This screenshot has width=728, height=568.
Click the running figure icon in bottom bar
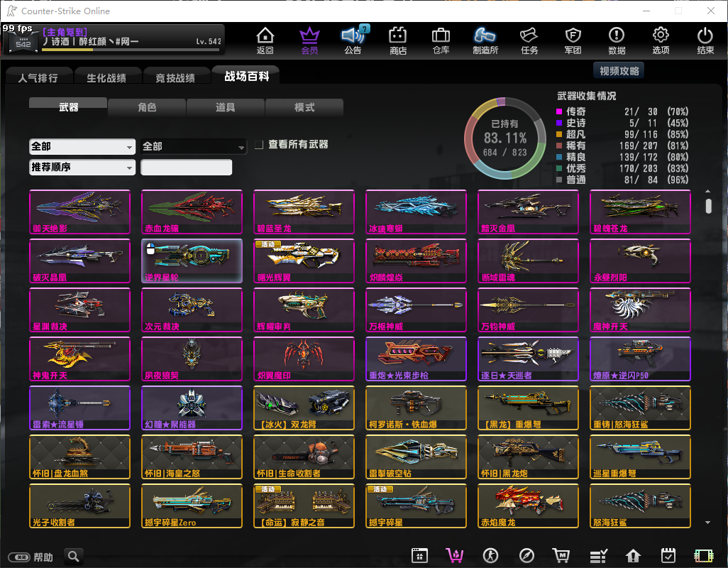click(490, 555)
